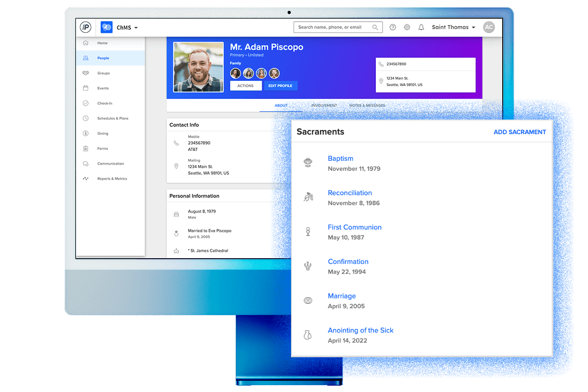588x392 pixels.
Task: Click the "Personal Information" heading
Action: [x=195, y=196]
